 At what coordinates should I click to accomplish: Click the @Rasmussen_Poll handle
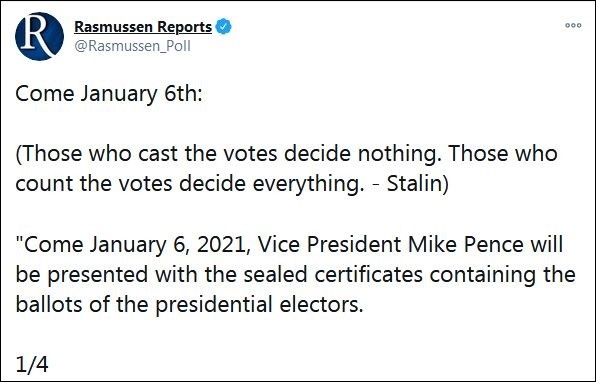pyautogui.click(x=132, y=46)
